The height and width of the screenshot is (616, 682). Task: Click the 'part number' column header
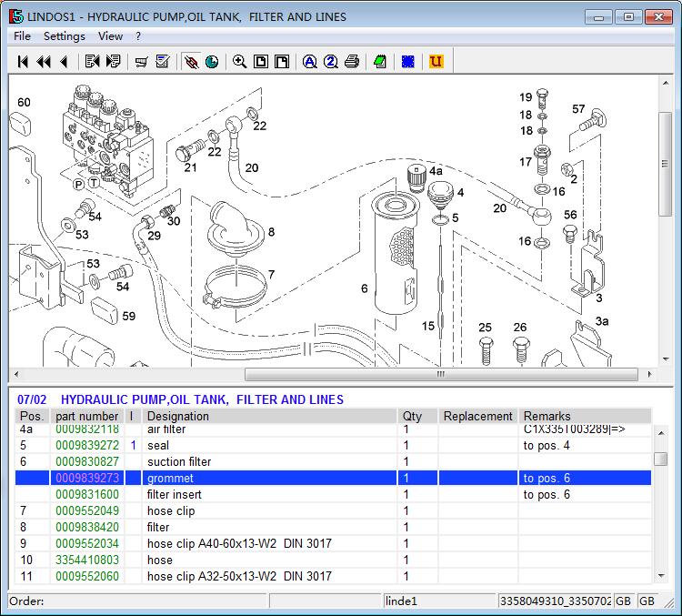click(x=87, y=416)
